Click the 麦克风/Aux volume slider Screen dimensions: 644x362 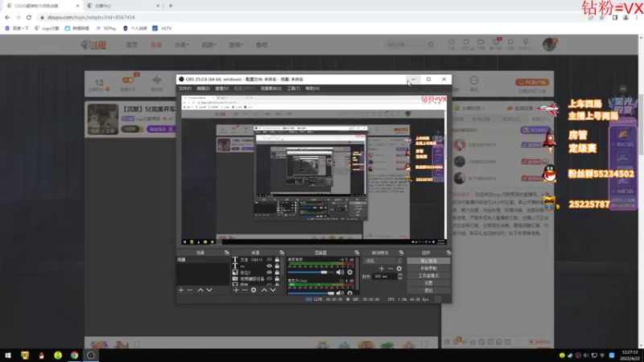[311, 293]
